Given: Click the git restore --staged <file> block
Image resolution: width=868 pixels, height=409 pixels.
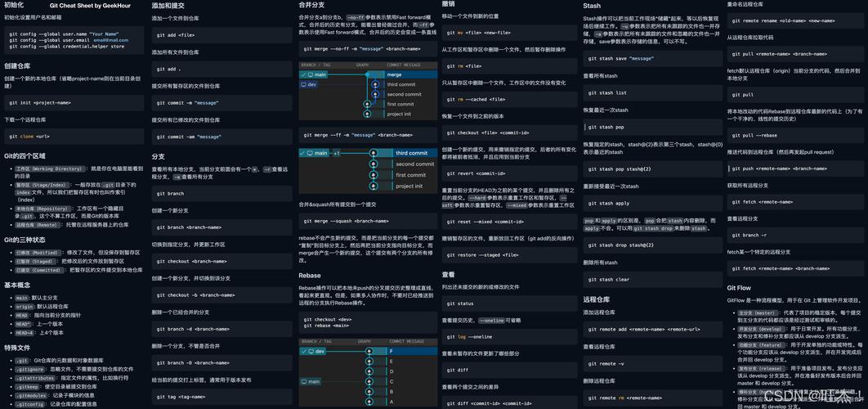Looking at the screenshot, I should 509,255.
